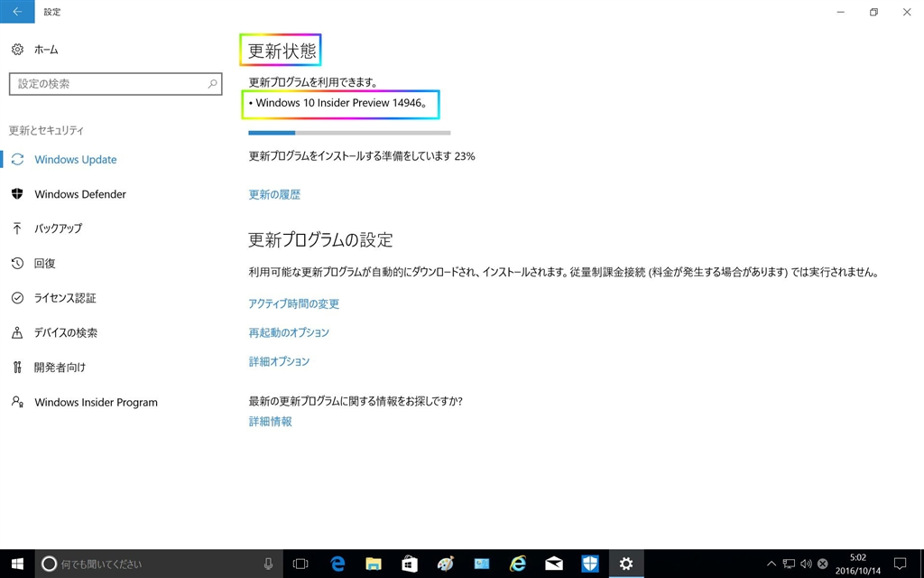Close the 設定 window
The height and width of the screenshot is (578, 924).
coord(907,12)
